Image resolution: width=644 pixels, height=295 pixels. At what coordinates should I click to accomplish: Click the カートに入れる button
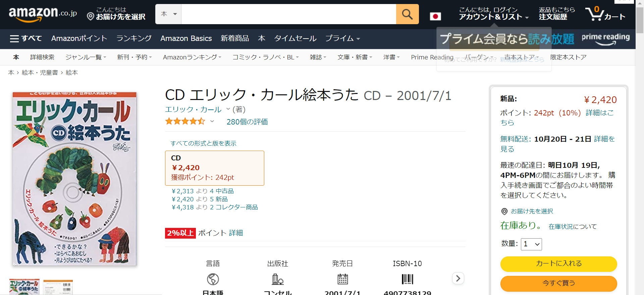point(558,264)
